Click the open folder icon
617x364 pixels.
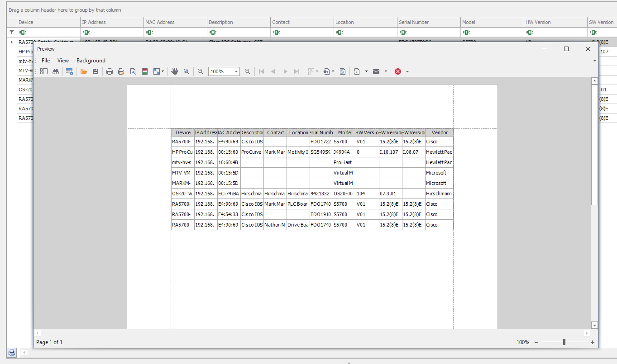pyautogui.click(x=83, y=71)
